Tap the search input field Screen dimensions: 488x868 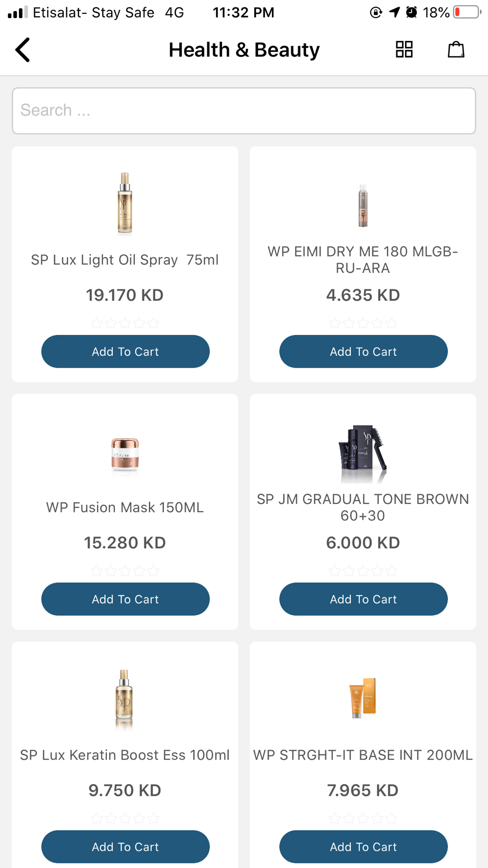(244, 111)
